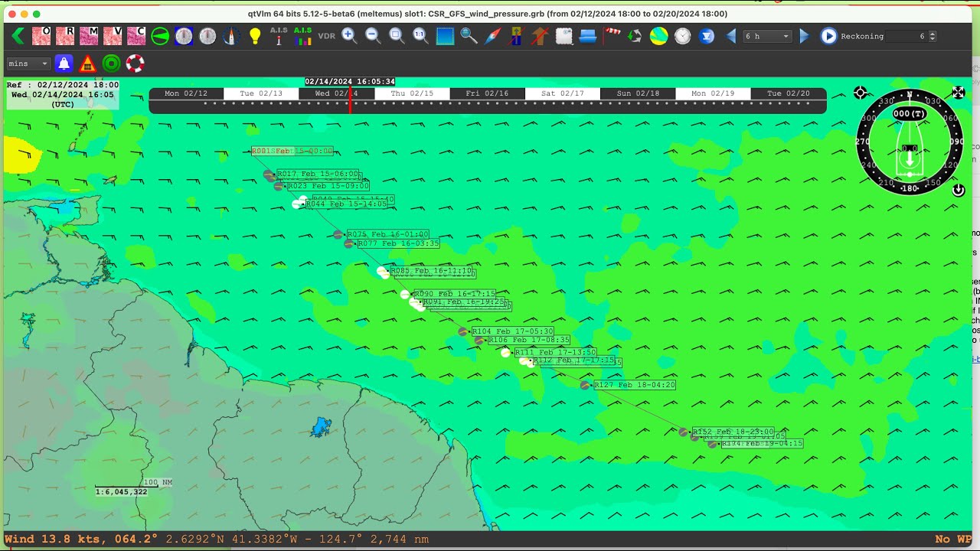Click the lifebuoy icon
The width and height of the screenshot is (980, 551).
point(136,64)
